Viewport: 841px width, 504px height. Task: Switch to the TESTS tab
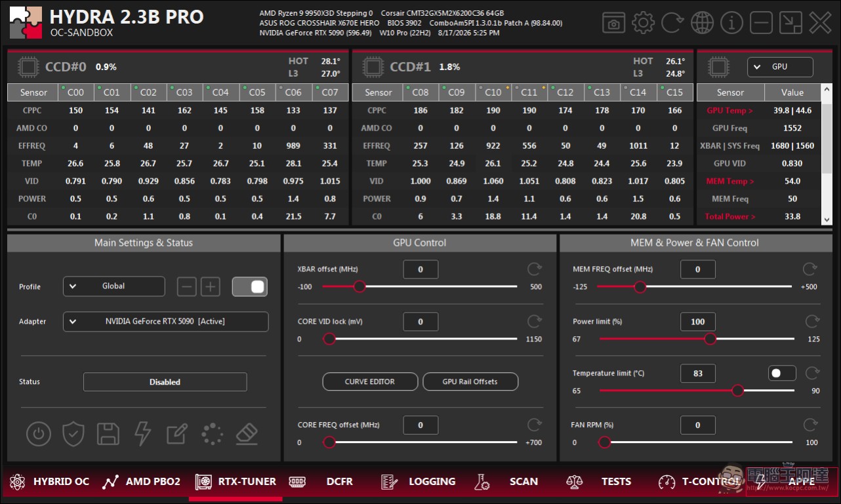(598, 482)
